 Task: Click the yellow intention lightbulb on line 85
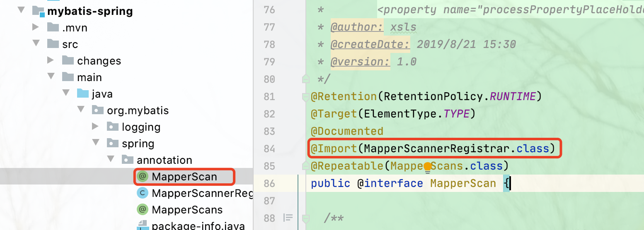[427, 167]
